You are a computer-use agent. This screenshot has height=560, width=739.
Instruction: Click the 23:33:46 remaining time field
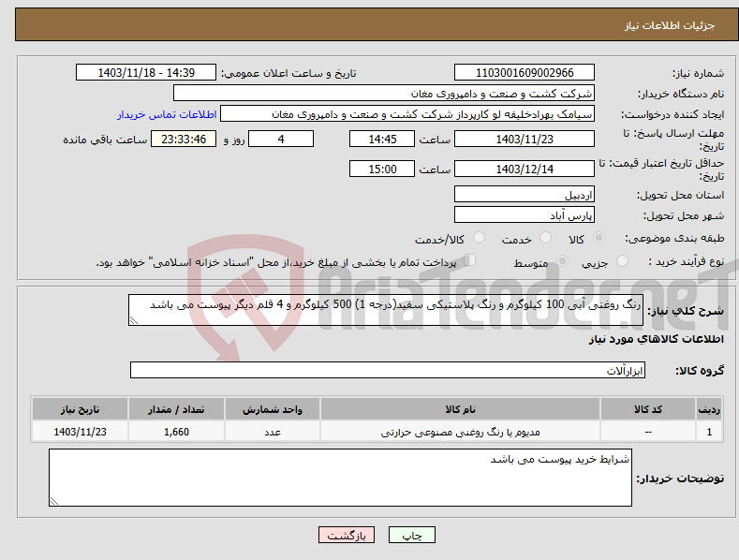(x=184, y=139)
